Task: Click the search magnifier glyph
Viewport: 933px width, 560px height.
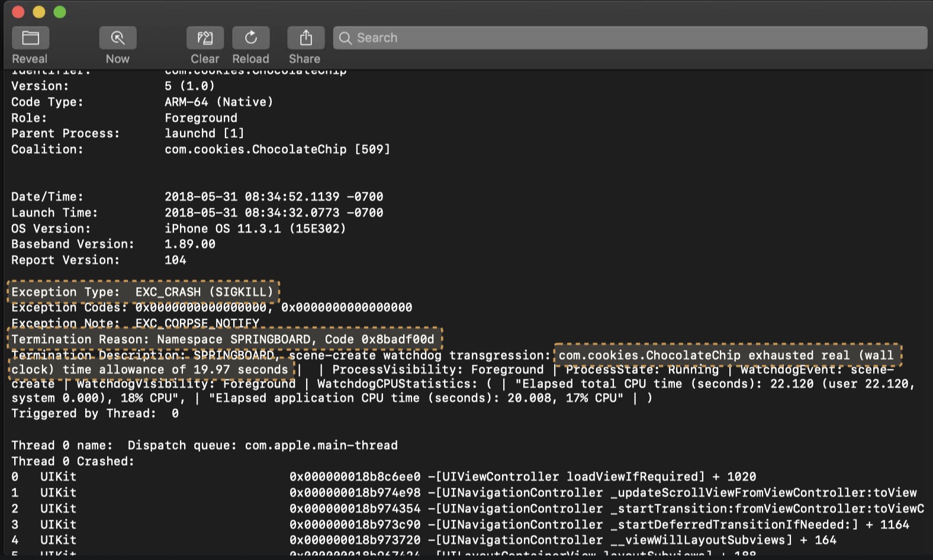Action: [x=345, y=38]
